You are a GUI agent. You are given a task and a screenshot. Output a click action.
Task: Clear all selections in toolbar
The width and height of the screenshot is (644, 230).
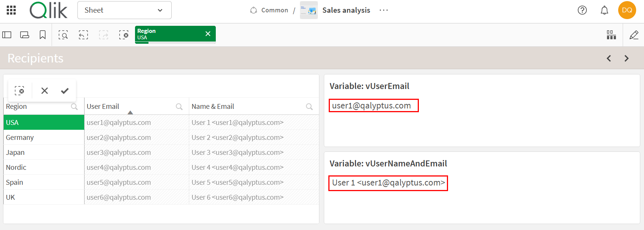124,35
